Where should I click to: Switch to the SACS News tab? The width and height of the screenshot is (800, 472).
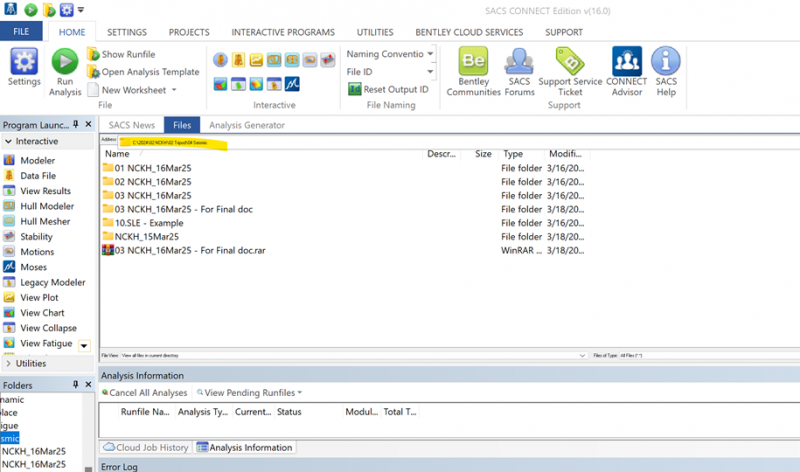click(x=132, y=125)
